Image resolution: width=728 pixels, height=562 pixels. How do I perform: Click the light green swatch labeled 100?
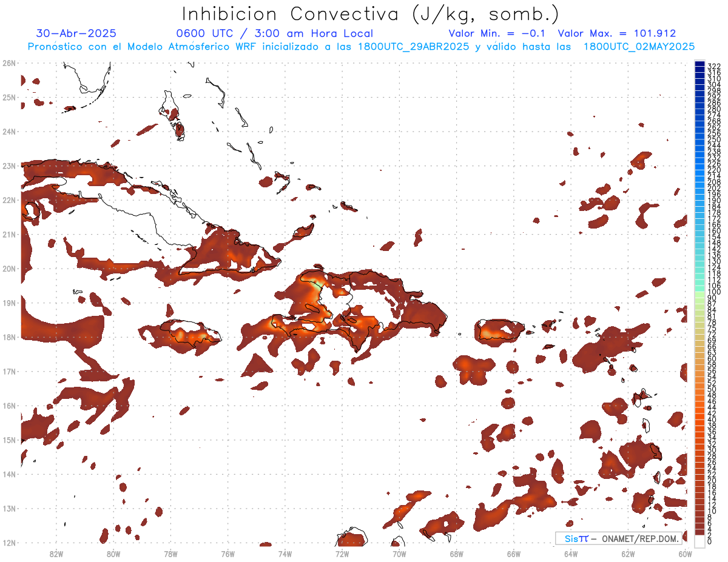coord(700,293)
